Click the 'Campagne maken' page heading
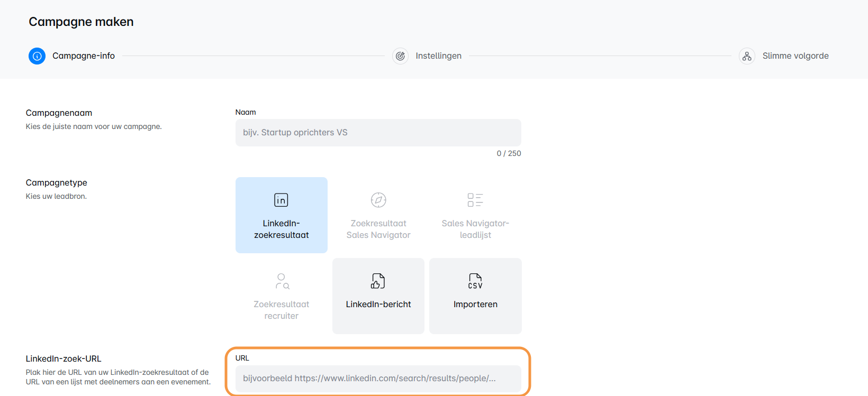The height and width of the screenshot is (396, 868). click(x=81, y=22)
